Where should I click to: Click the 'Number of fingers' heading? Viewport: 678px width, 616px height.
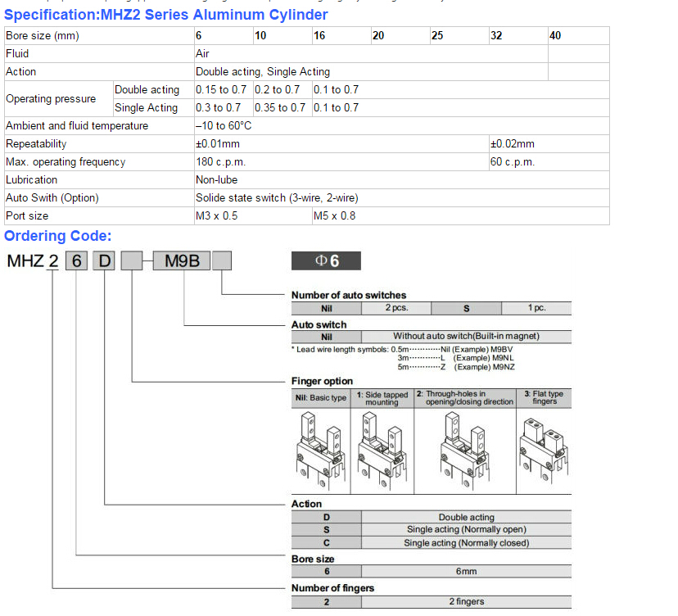pyautogui.click(x=332, y=588)
